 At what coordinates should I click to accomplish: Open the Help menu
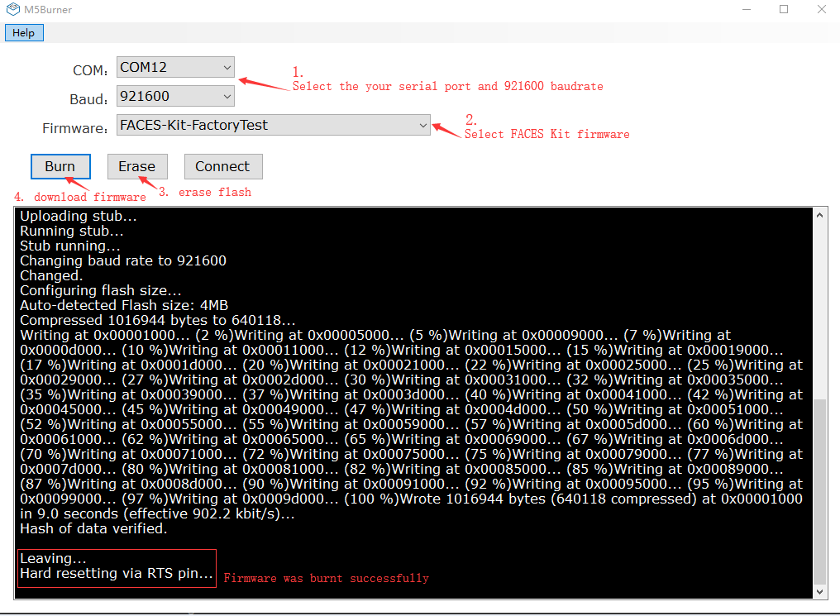24,33
